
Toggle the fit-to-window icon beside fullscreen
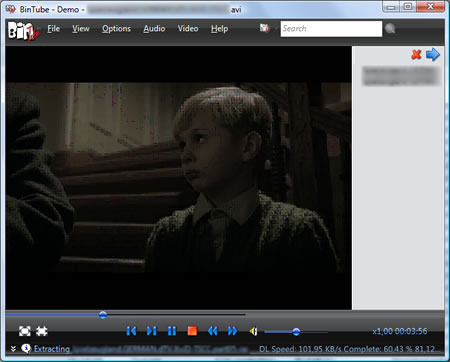click(42, 331)
